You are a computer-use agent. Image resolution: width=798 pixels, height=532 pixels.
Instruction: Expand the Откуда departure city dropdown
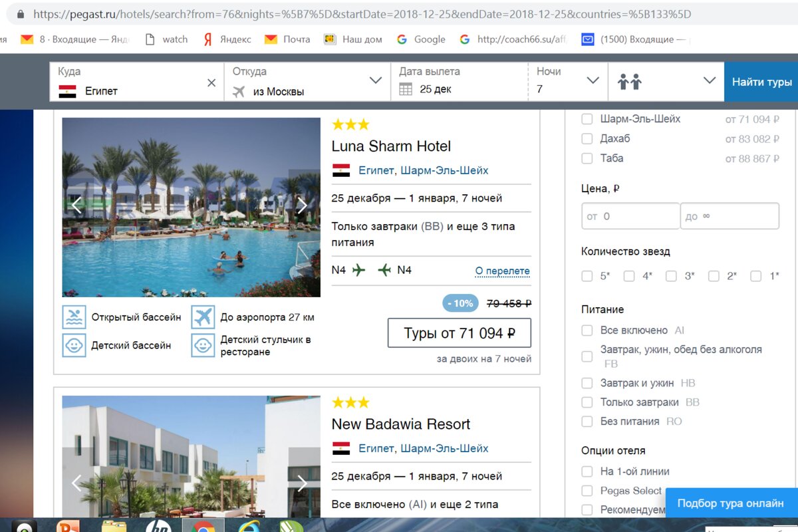click(376, 80)
